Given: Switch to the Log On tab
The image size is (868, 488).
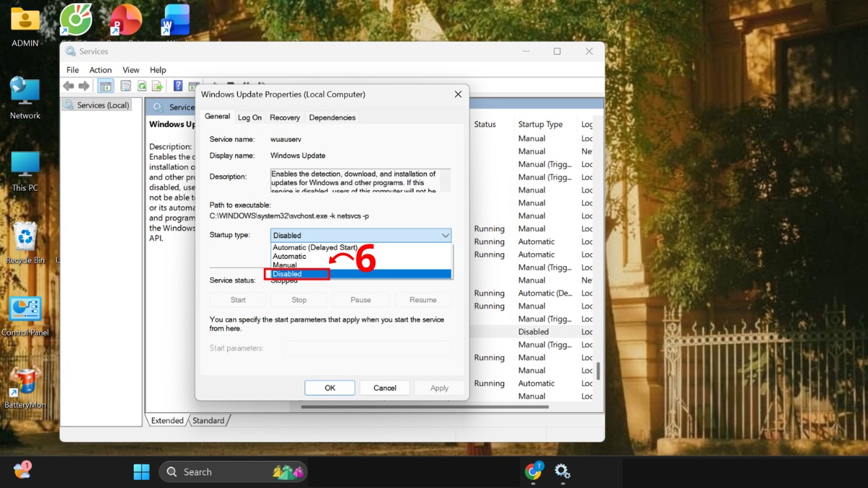Looking at the screenshot, I should (x=249, y=117).
